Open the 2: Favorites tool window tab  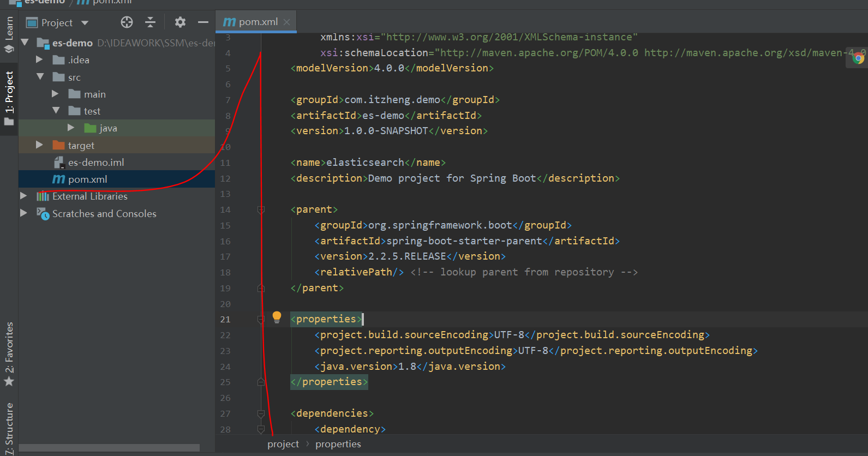pyautogui.click(x=9, y=353)
